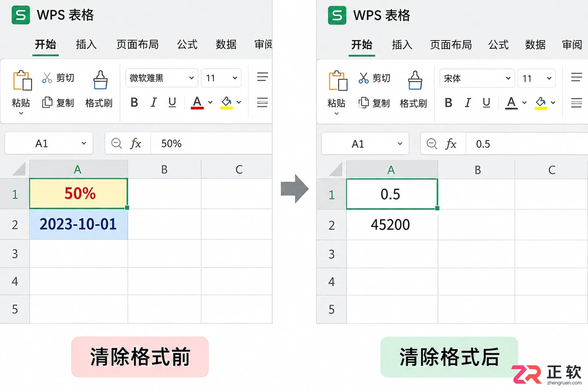588x392 pixels.
Task: Click select-all corner triangle in left sheet
Action: pos(19,169)
